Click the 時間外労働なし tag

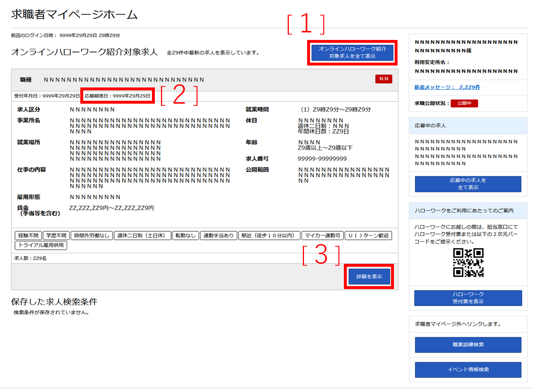pyautogui.click(x=91, y=235)
